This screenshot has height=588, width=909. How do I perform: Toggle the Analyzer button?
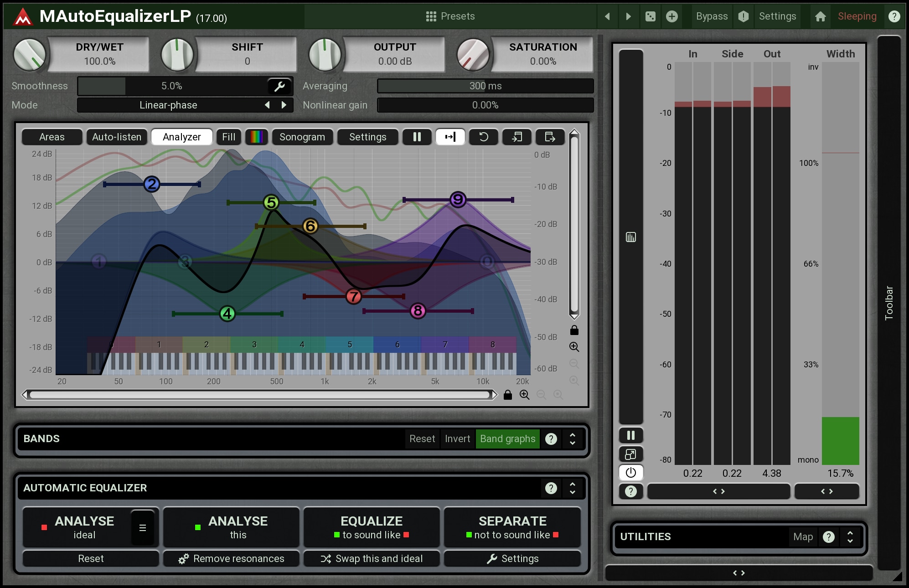point(181,137)
